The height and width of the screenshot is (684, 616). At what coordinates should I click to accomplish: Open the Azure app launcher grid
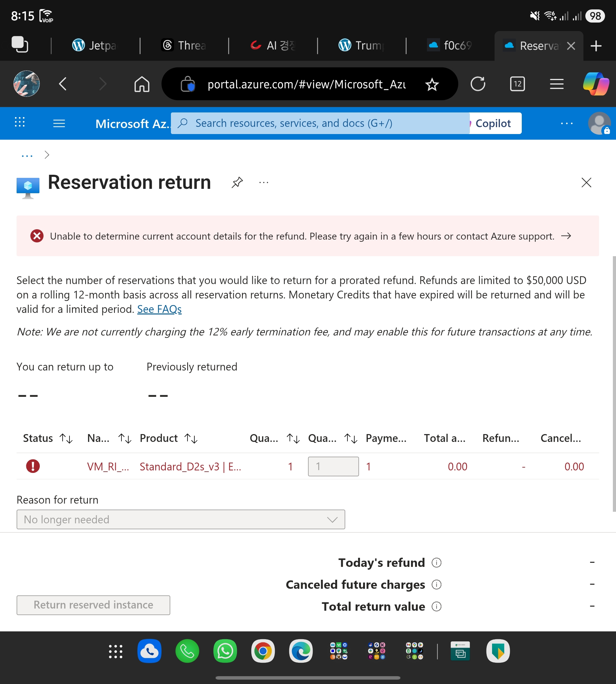click(20, 122)
